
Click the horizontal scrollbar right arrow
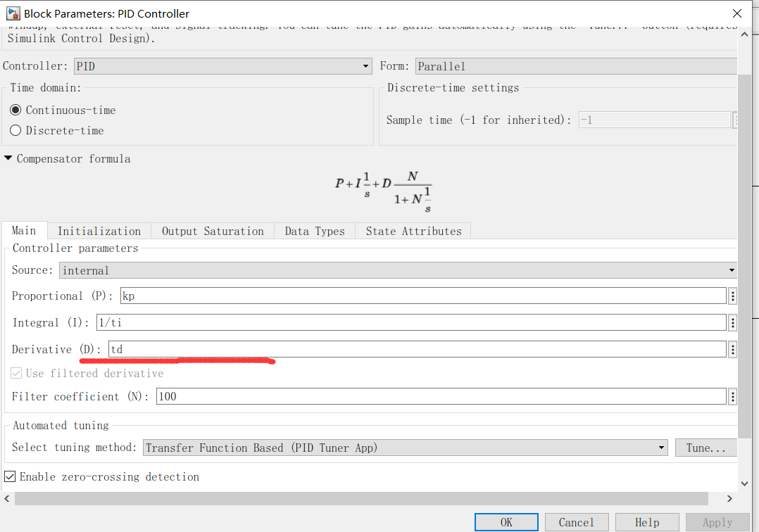pos(729,499)
